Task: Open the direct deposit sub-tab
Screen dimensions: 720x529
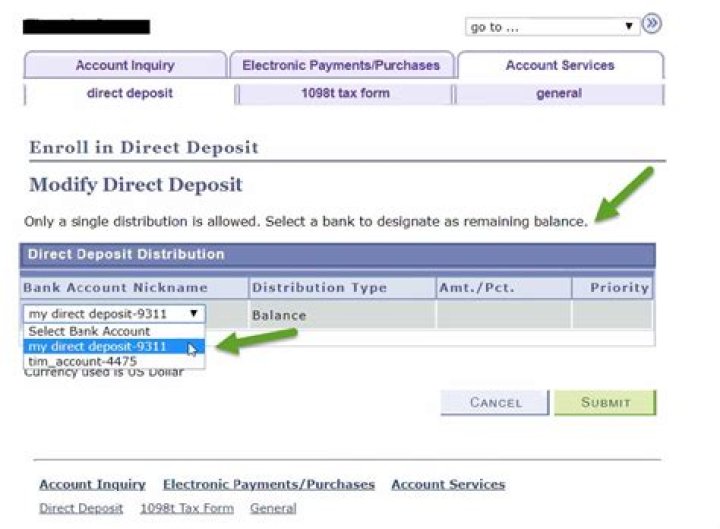Action: point(130,94)
